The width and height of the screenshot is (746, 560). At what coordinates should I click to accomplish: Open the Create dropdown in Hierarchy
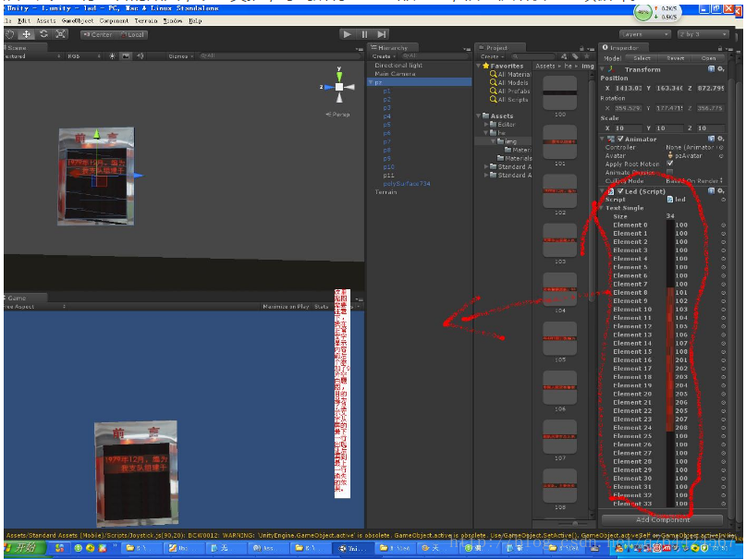(x=384, y=56)
